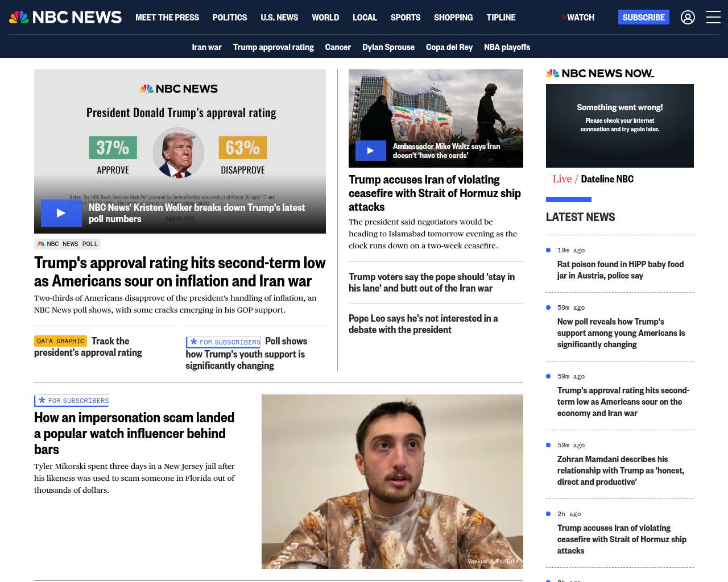Open the Live Dateline NBC link
The image size is (728, 582).
click(x=593, y=179)
